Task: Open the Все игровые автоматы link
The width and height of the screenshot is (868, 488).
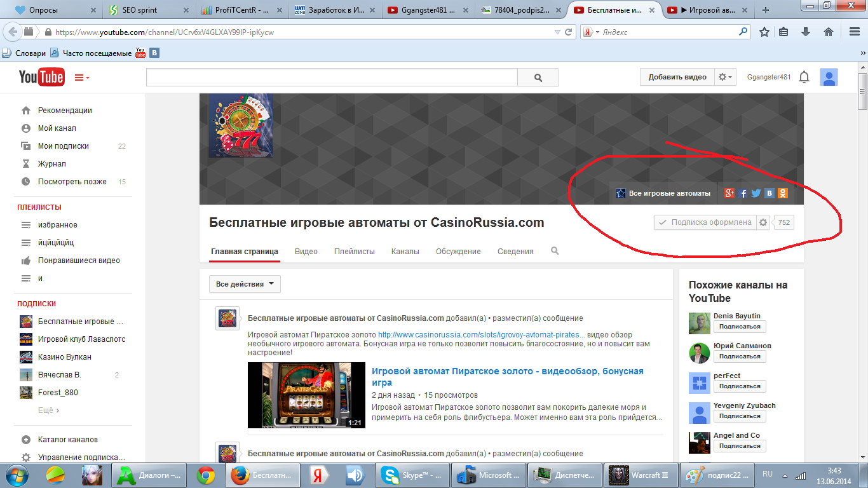Action: click(x=663, y=193)
